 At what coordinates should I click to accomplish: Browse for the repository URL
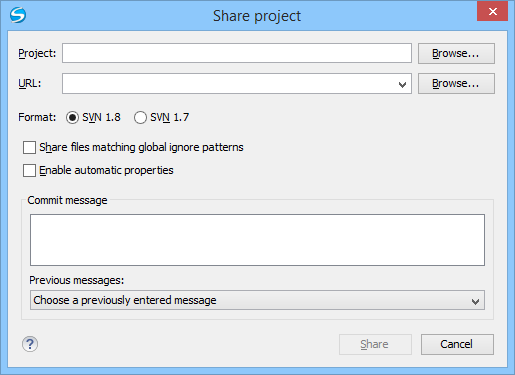coord(456,83)
